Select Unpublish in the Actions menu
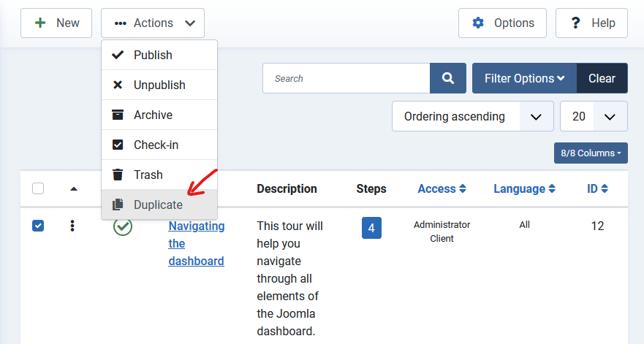Screen dimensions: 644x344 pos(159,85)
